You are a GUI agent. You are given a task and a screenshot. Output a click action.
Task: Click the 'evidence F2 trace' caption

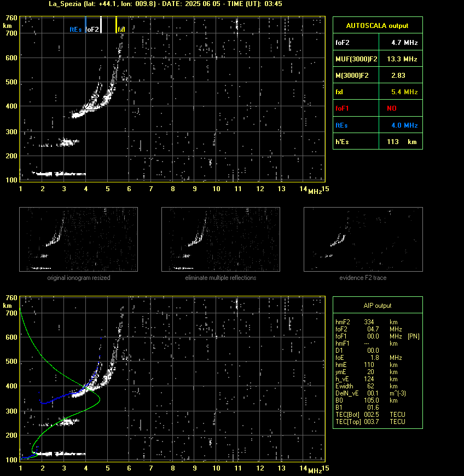(363, 278)
